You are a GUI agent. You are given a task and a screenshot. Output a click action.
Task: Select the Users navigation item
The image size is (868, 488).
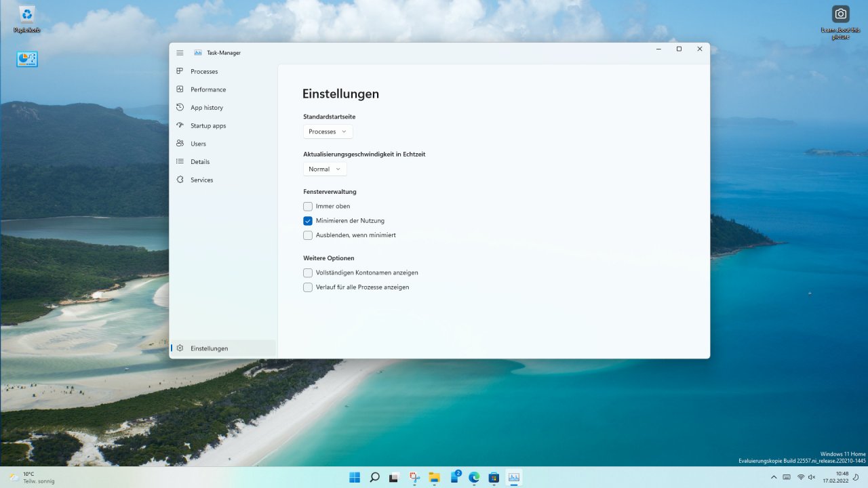click(x=223, y=144)
